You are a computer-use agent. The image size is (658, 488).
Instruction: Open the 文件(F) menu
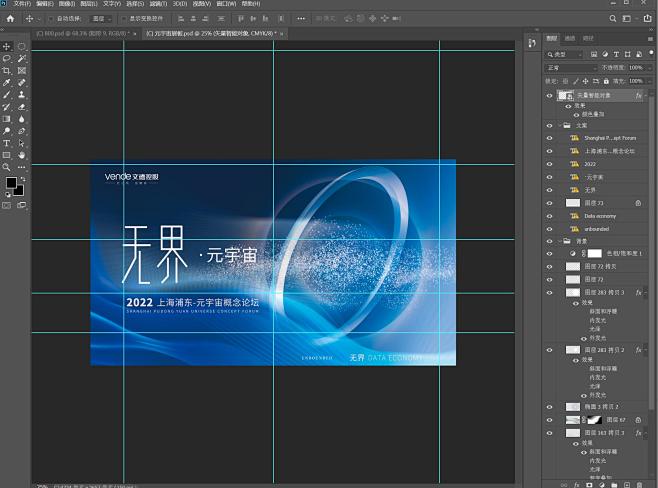(x=21, y=4)
